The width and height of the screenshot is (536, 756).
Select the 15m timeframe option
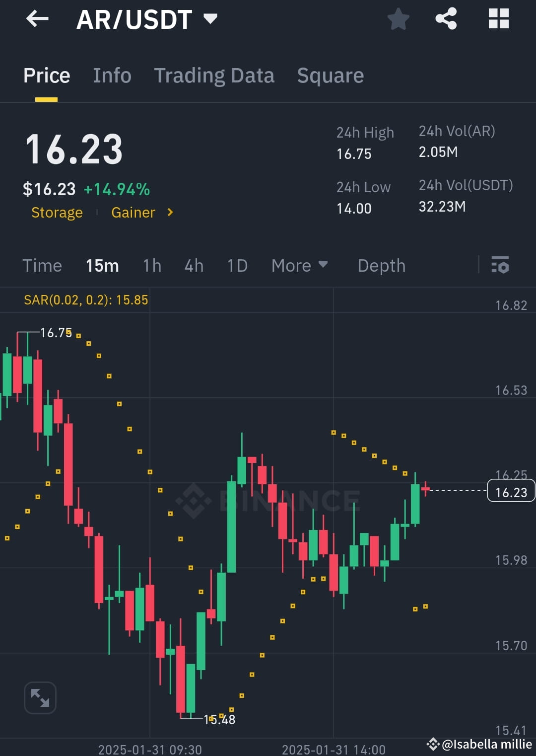(102, 266)
